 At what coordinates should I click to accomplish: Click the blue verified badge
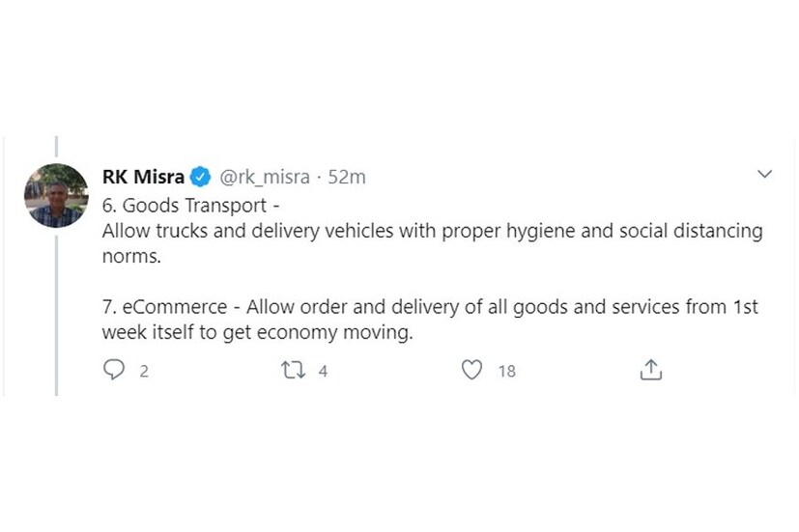pyautogui.click(x=201, y=177)
